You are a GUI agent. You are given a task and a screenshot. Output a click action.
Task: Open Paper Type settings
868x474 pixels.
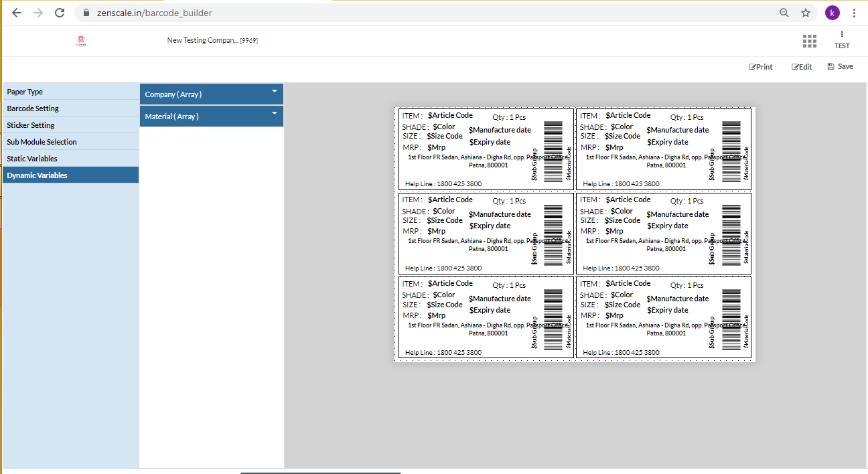(70, 92)
